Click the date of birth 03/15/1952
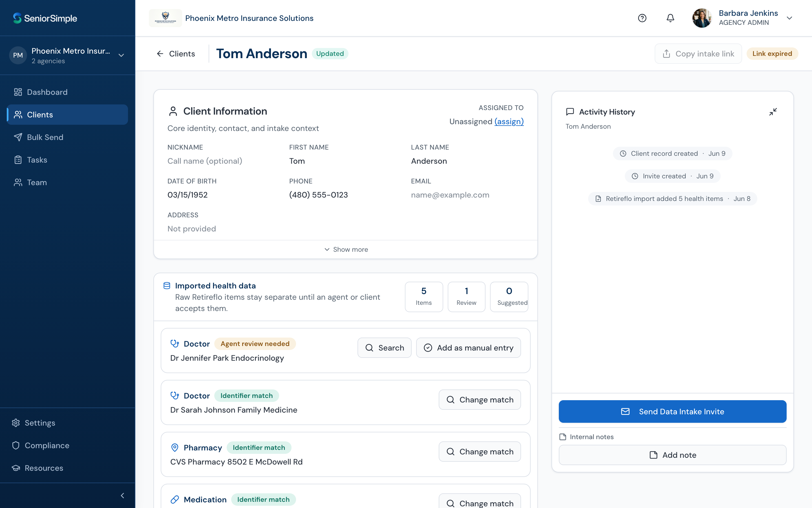Image resolution: width=812 pixels, height=508 pixels. 187,195
